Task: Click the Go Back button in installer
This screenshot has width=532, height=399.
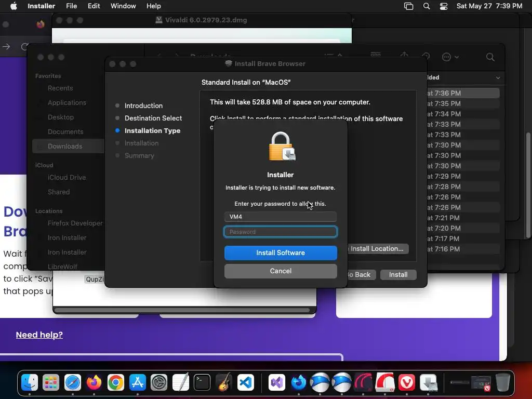Action: [362, 274]
